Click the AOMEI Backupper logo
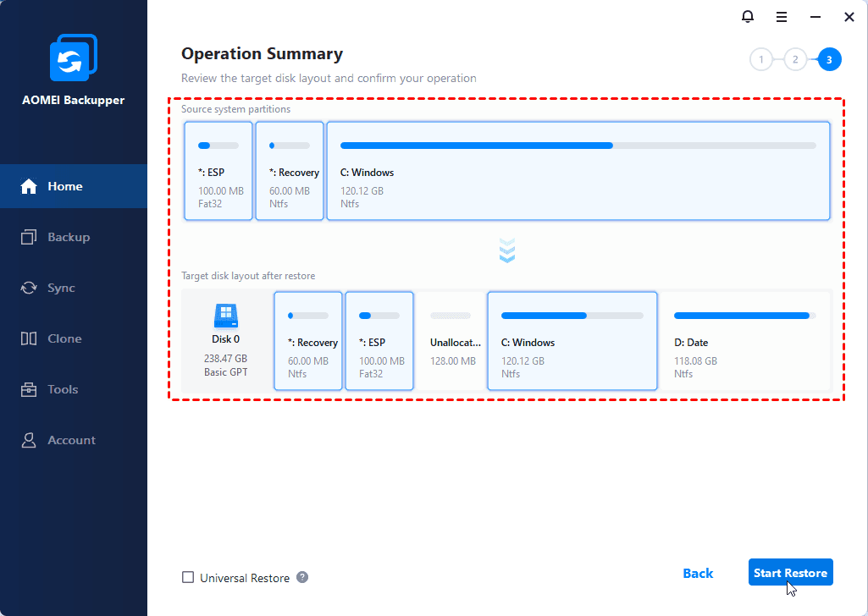Viewport: 868px width, 616px height. click(x=74, y=57)
